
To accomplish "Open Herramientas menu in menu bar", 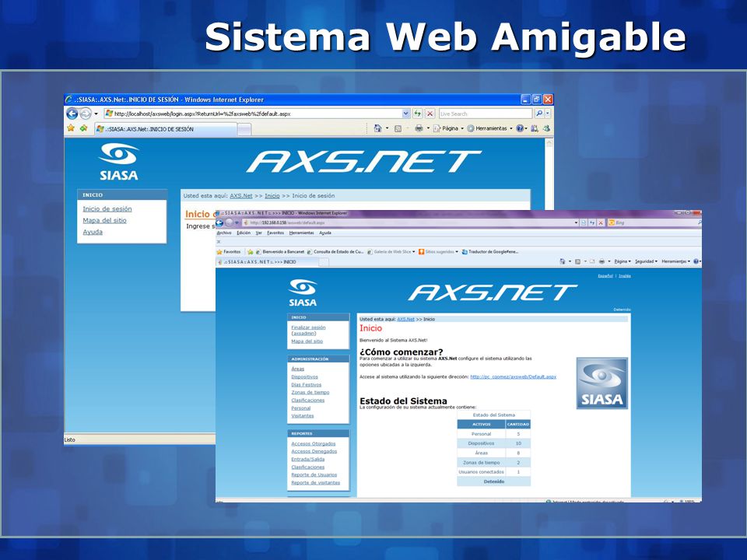I will pyautogui.click(x=302, y=233).
